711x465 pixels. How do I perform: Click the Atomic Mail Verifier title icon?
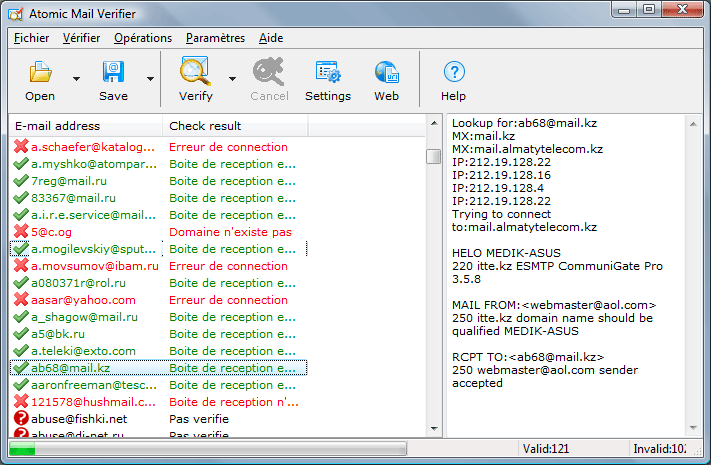coord(15,15)
